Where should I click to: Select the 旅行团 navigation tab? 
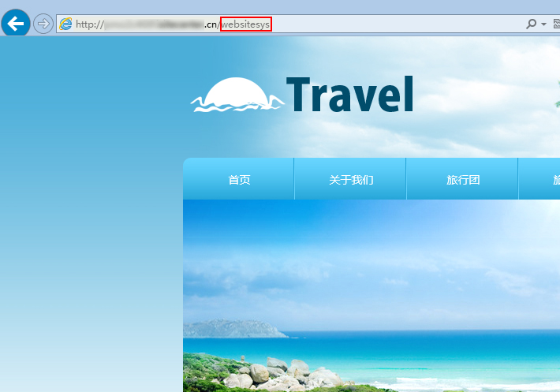point(463,180)
